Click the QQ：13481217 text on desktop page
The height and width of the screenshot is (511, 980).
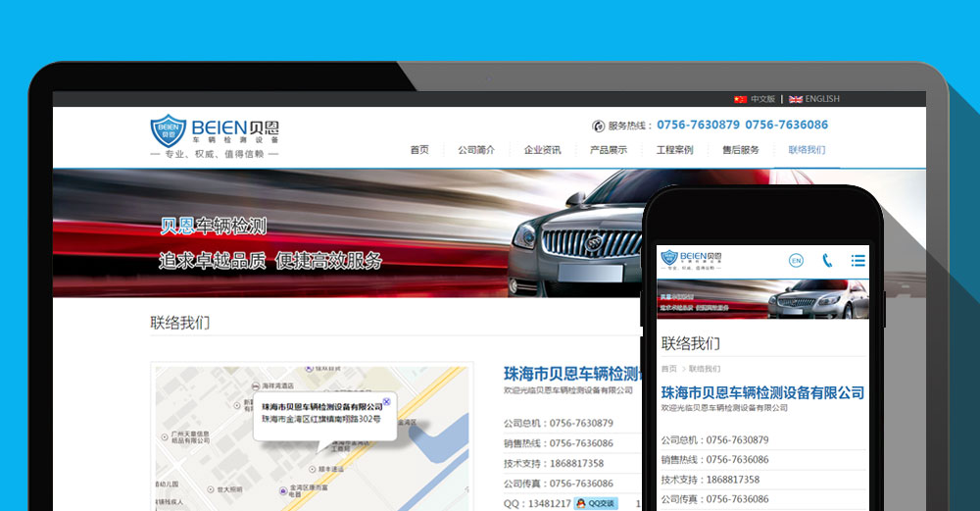click(537, 503)
